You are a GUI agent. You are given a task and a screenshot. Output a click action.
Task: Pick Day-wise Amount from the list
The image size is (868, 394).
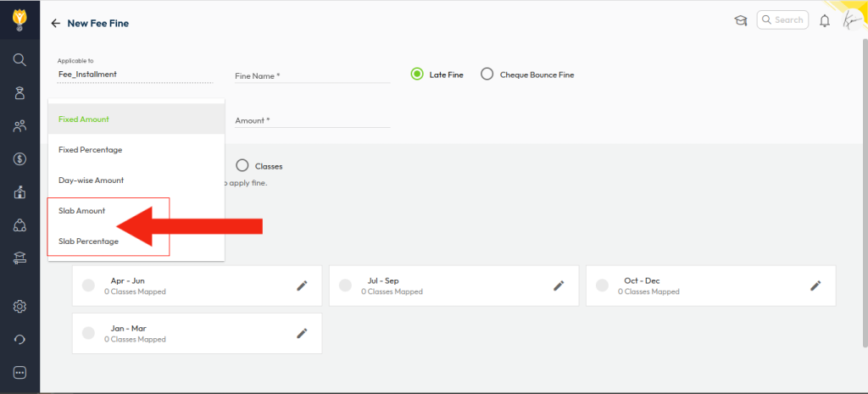point(91,180)
